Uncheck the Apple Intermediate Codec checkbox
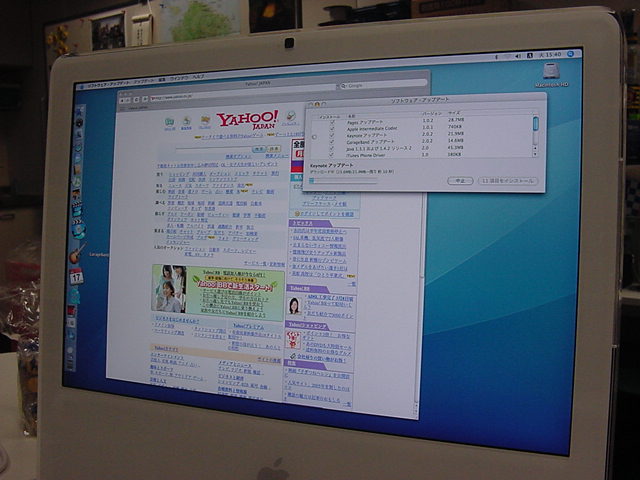 pos(332,129)
